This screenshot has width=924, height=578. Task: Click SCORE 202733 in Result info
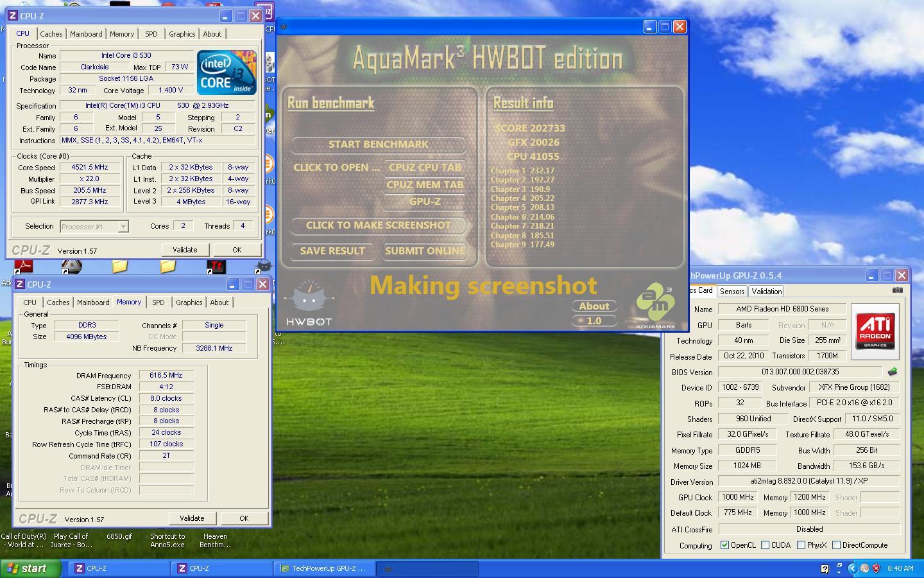click(x=529, y=128)
